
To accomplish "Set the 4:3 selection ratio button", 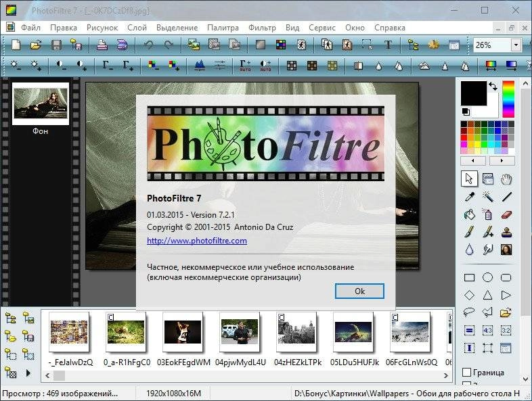I will click(x=487, y=330).
